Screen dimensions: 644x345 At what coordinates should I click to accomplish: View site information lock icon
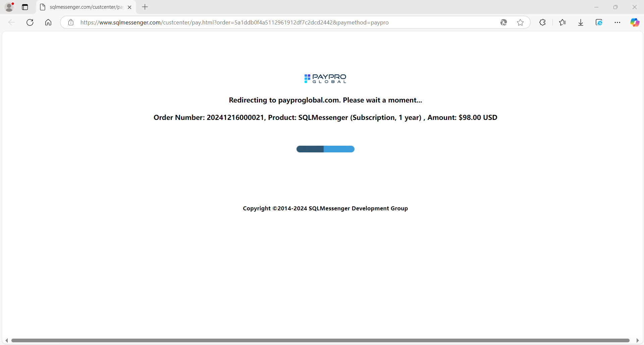point(71,22)
